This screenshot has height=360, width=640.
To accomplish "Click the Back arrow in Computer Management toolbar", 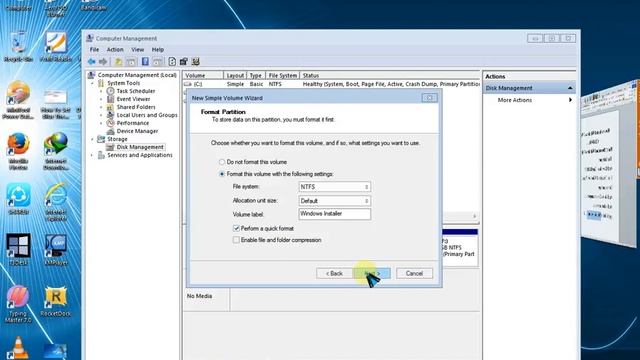I will (91, 62).
